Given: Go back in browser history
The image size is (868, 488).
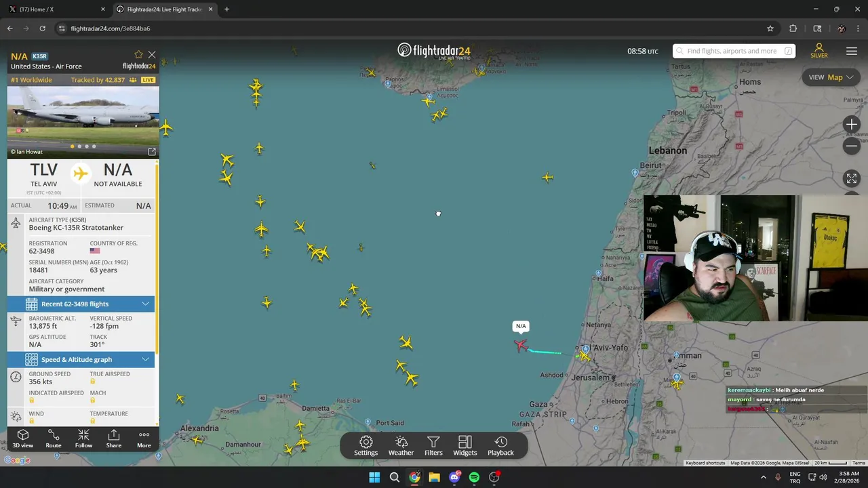Looking at the screenshot, I should (x=9, y=28).
